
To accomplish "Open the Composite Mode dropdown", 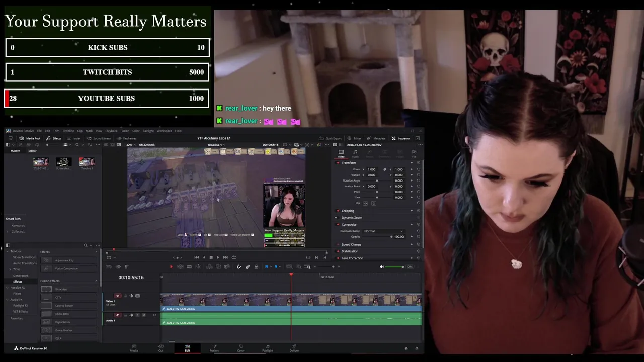I will tap(383, 231).
